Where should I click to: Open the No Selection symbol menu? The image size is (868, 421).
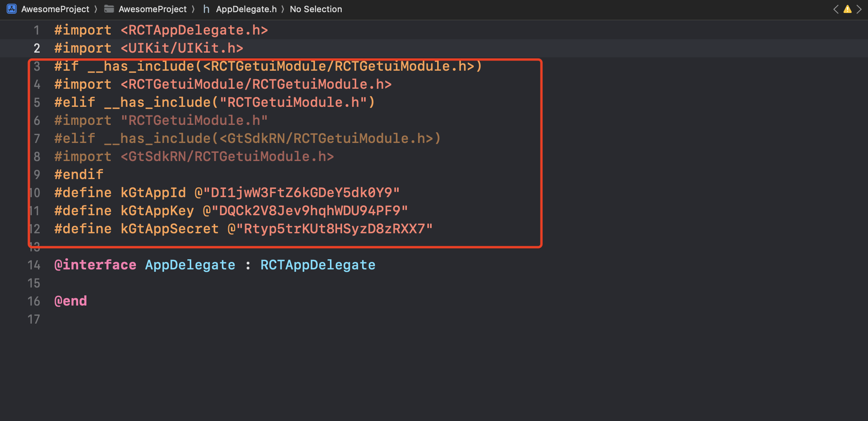pos(316,9)
